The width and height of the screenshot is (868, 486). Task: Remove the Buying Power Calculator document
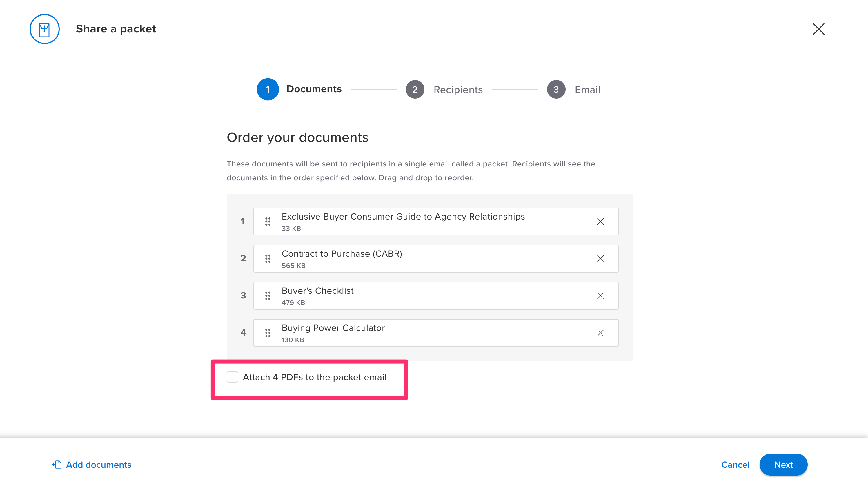[x=601, y=333]
